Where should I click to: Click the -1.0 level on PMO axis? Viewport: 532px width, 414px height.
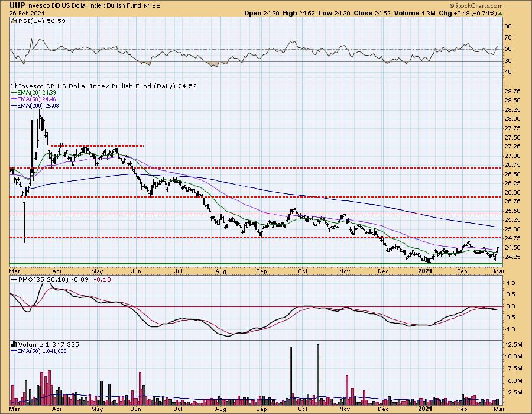[510, 329]
